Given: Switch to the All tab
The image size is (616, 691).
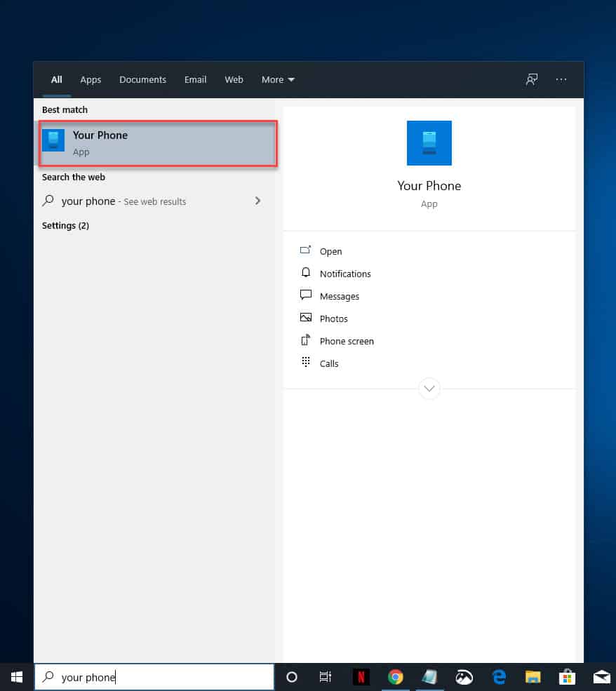Looking at the screenshot, I should [56, 80].
